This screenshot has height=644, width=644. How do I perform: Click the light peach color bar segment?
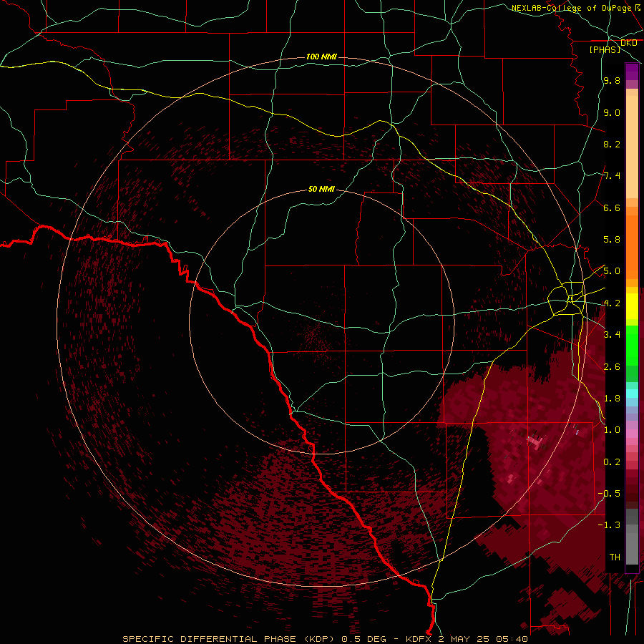coord(632,147)
